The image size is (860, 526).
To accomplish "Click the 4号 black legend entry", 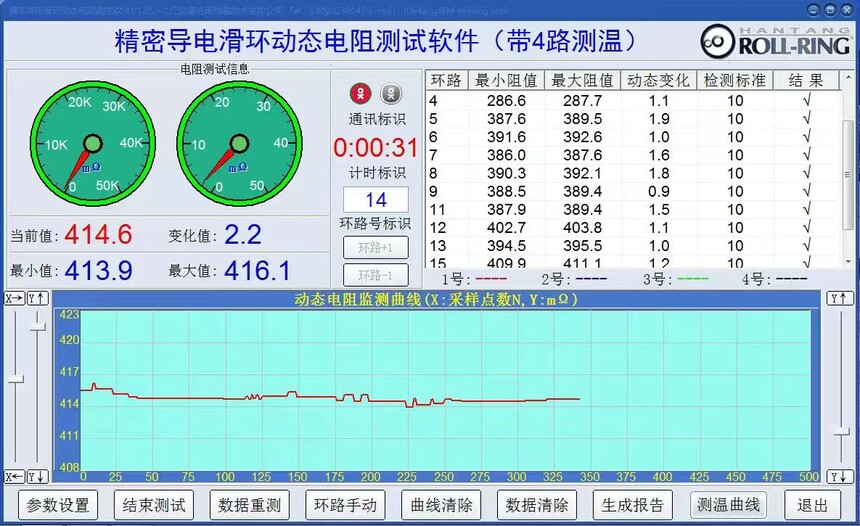I will [x=774, y=280].
